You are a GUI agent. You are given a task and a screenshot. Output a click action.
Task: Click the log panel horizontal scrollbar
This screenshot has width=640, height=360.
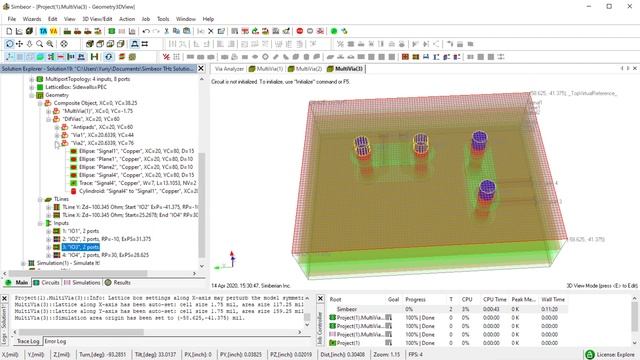[82, 332]
